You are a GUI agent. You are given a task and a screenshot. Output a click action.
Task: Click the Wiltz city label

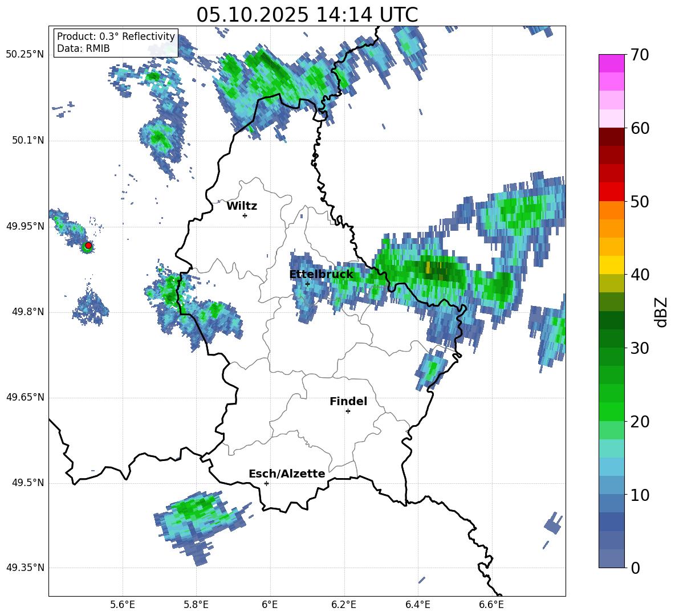pyautogui.click(x=242, y=206)
